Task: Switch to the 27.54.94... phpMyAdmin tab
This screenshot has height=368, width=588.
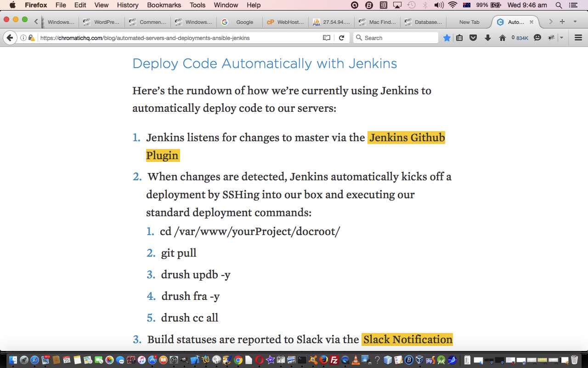Action: click(x=331, y=22)
